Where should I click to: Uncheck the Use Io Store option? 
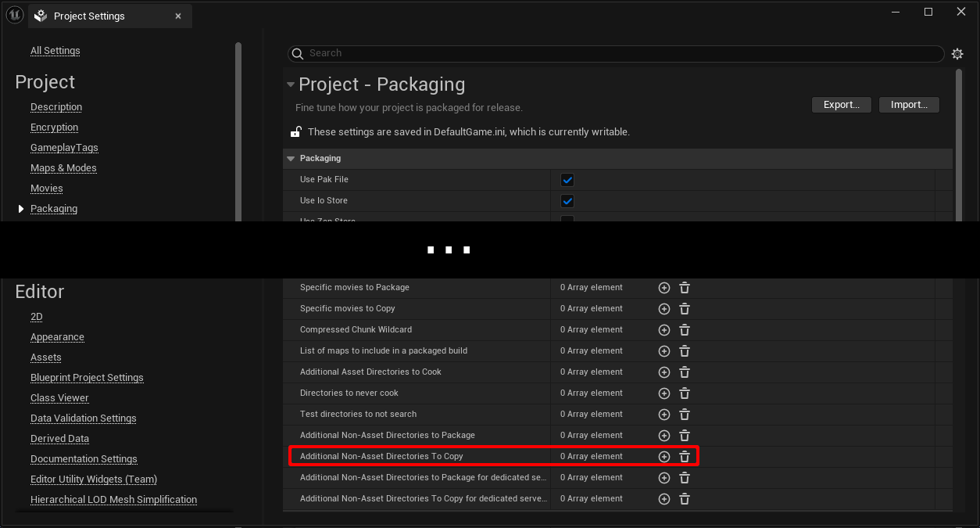[x=567, y=201]
